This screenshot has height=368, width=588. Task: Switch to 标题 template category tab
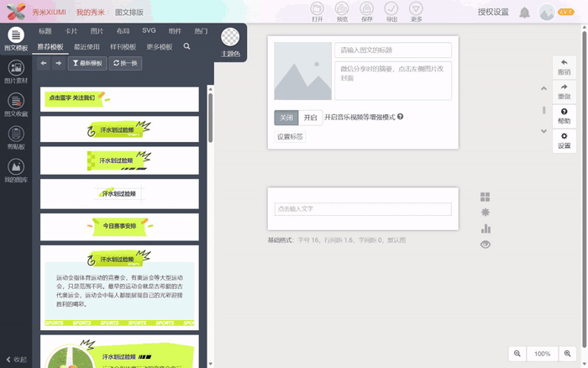[45, 31]
